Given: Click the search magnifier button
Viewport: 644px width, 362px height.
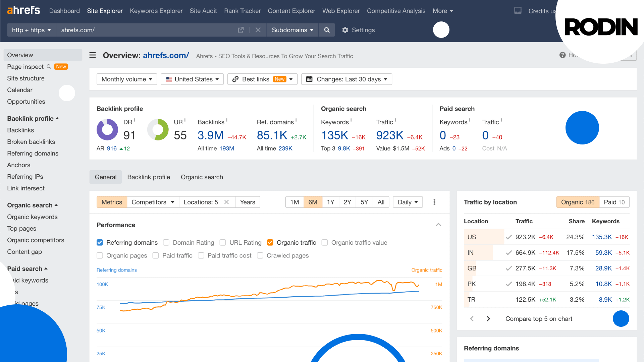Looking at the screenshot, I should pyautogui.click(x=327, y=30).
